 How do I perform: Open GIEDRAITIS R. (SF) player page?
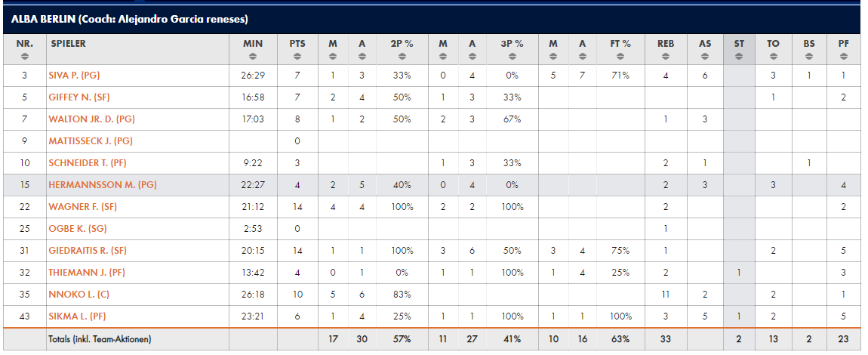point(88,251)
